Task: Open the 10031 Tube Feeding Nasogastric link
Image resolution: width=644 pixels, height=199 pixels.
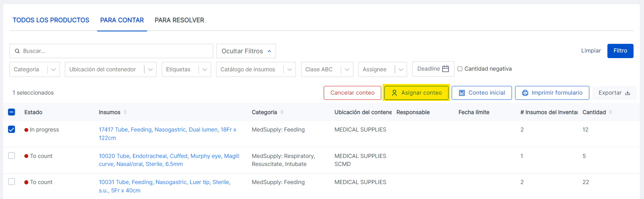Action: pos(164,182)
